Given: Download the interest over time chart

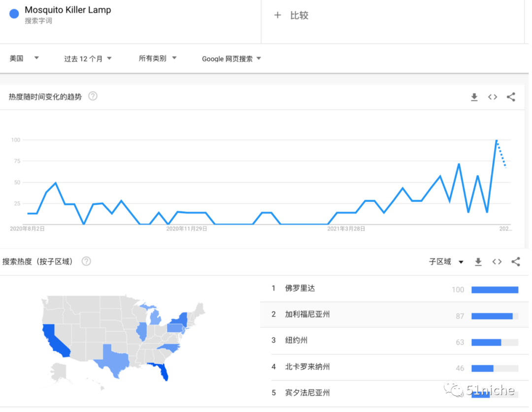Looking at the screenshot, I should (474, 97).
